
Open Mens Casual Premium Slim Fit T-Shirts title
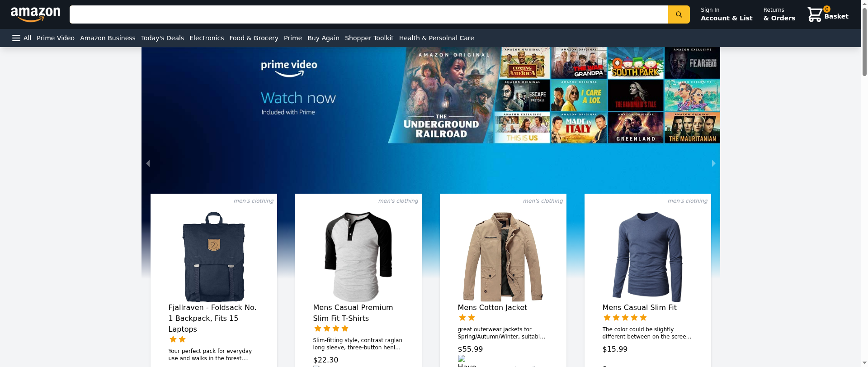pos(353,313)
